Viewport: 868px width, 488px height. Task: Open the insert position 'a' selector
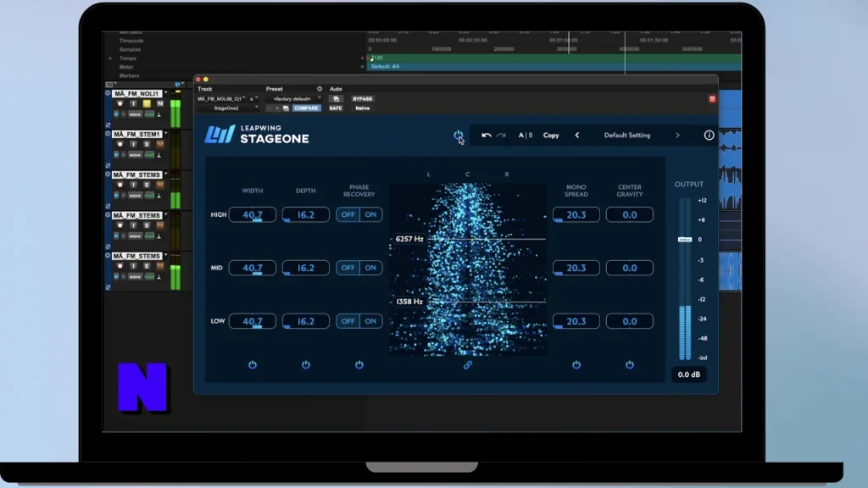point(253,99)
